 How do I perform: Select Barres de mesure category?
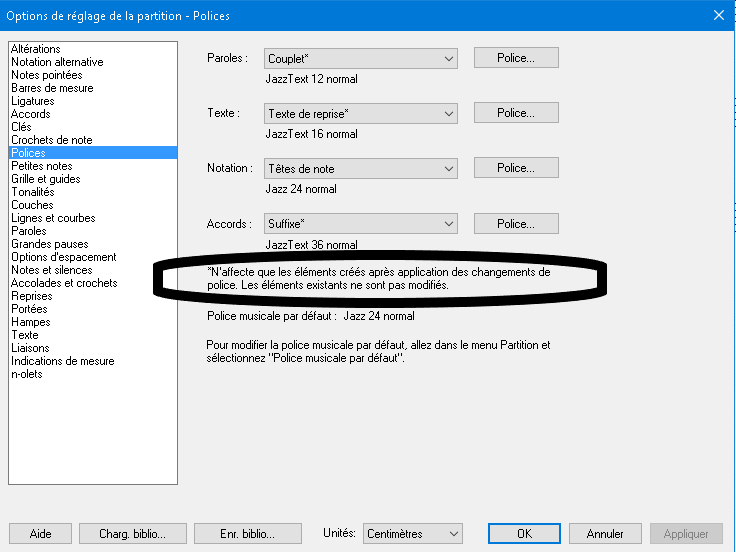52,88
